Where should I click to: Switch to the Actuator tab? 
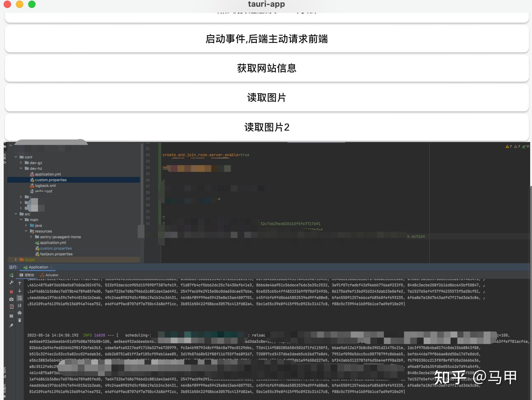51,275
